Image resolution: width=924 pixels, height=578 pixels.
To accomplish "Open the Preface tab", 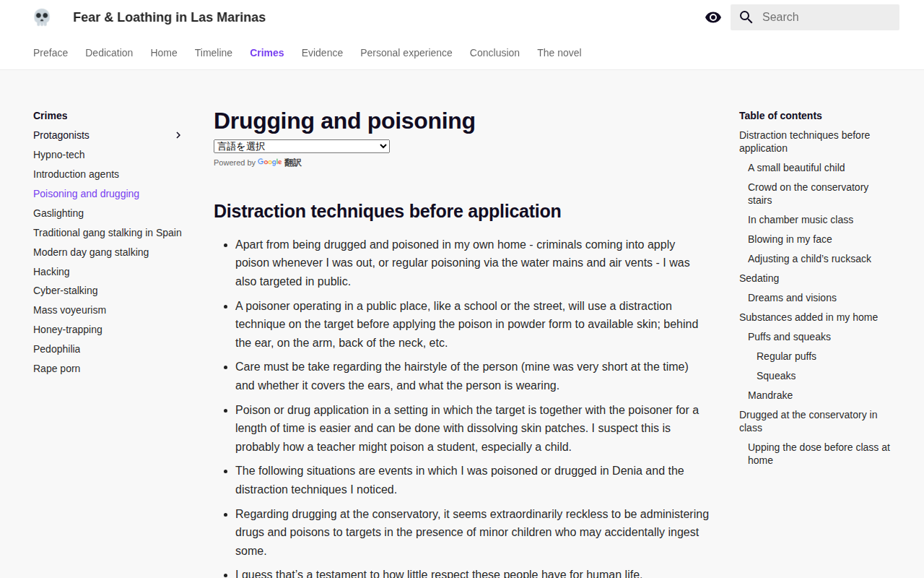I will pyautogui.click(x=51, y=53).
